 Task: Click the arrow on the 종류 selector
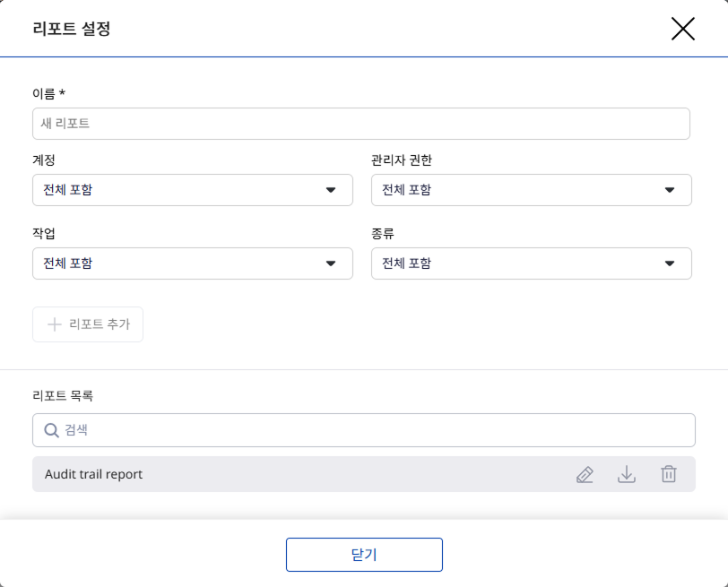coord(670,263)
